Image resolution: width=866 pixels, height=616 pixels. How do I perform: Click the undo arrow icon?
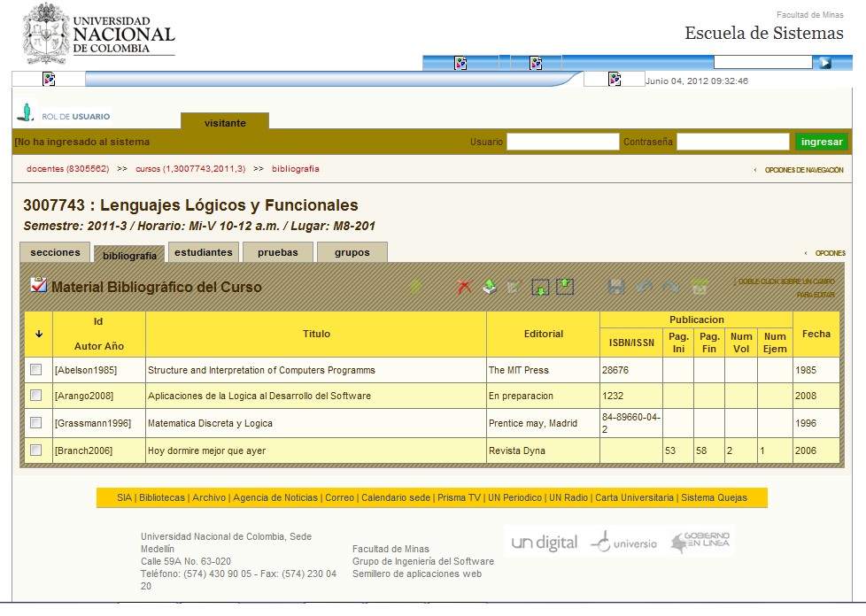pos(645,287)
